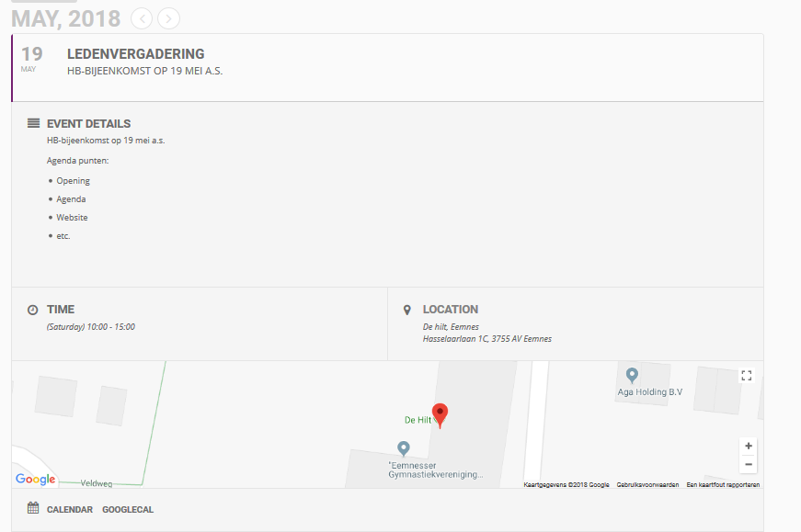This screenshot has width=801, height=532.
Task: Add event via Calendar button
Action: point(70,509)
